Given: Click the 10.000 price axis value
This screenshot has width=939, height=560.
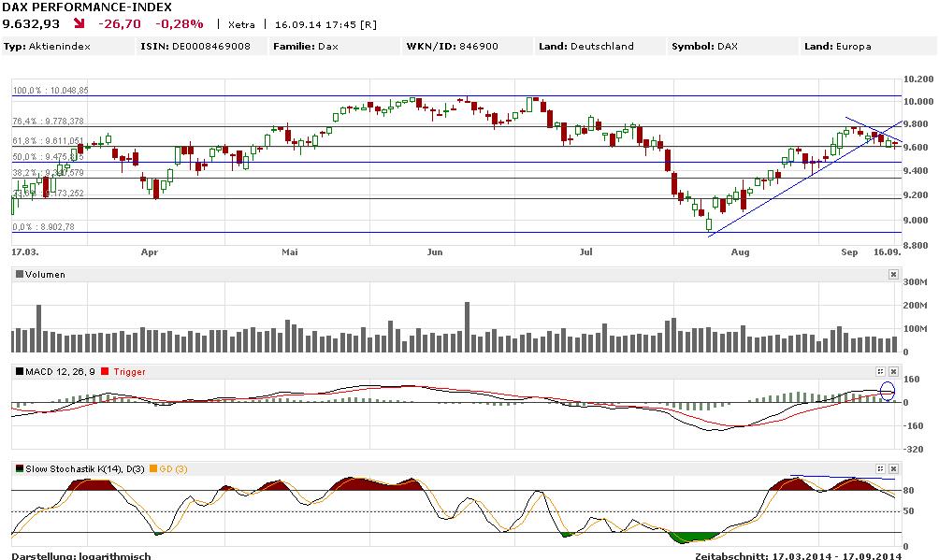Looking at the screenshot, I should [x=918, y=102].
